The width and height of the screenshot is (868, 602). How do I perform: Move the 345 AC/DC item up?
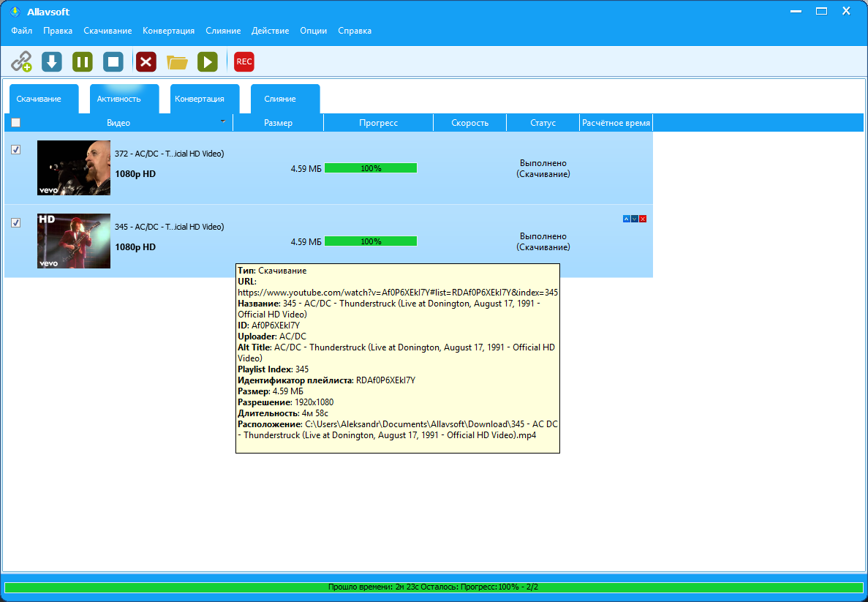626,219
